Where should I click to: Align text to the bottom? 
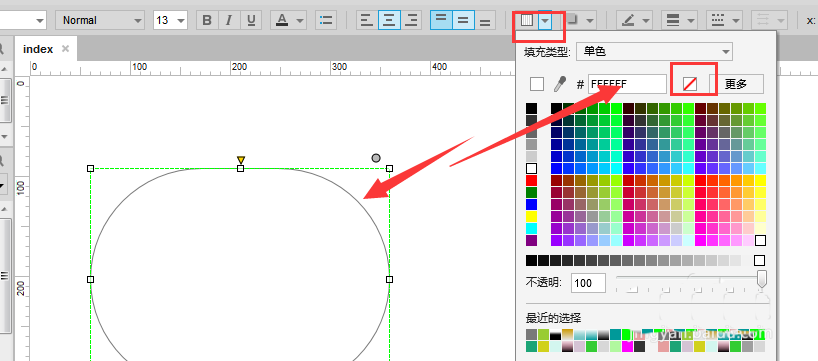(485, 20)
